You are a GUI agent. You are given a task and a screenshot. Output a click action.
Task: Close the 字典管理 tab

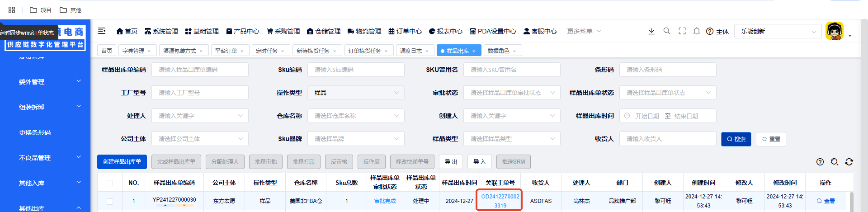pos(149,51)
